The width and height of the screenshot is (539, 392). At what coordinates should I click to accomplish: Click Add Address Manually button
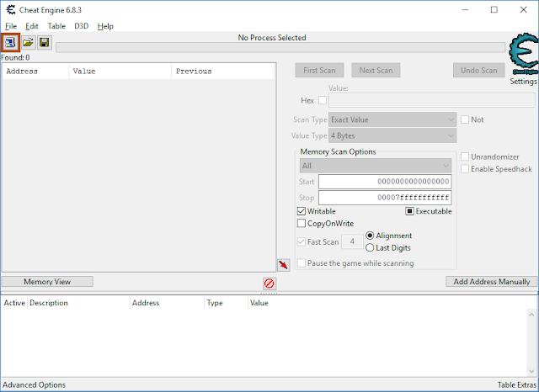pos(492,282)
